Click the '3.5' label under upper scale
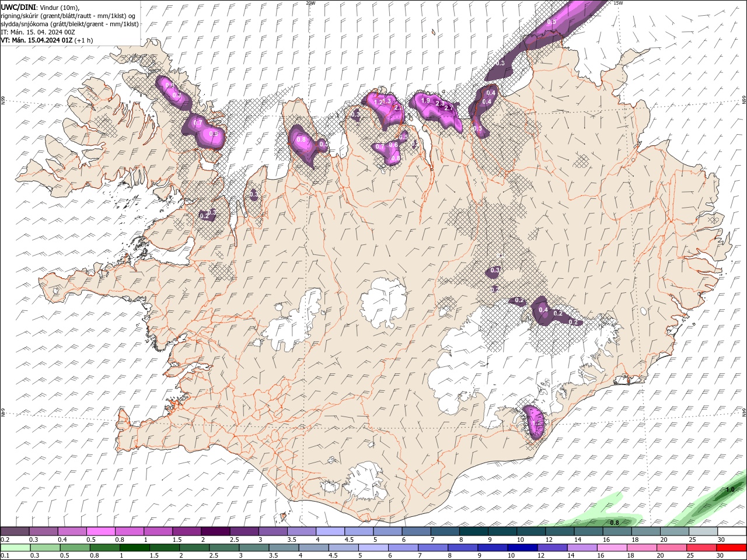747x560 pixels. [x=291, y=540]
